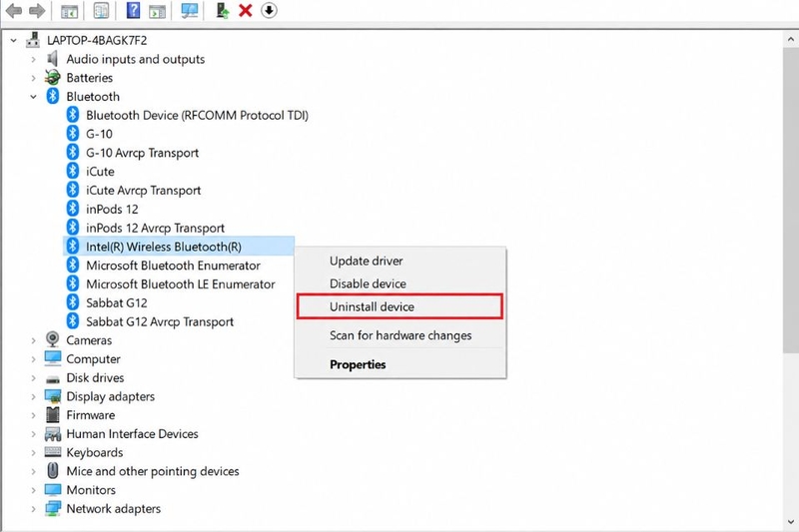This screenshot has width=799, height=532.
Task: Click the Disk drives category icon
Action: tap(53, 378)
